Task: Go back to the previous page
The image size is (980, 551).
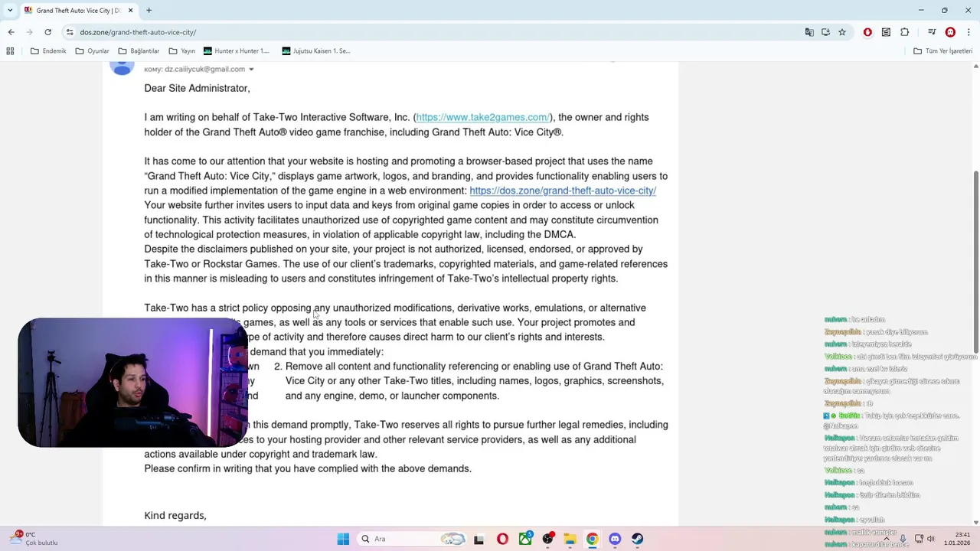Action: 11,32
